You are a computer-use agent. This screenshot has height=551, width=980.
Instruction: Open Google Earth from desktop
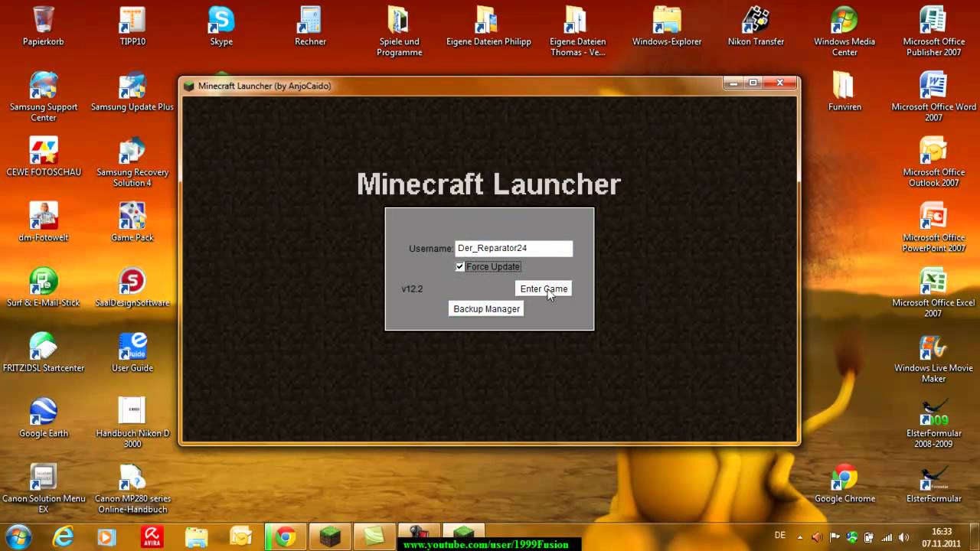pyautogui.click(x=44, y=417)
